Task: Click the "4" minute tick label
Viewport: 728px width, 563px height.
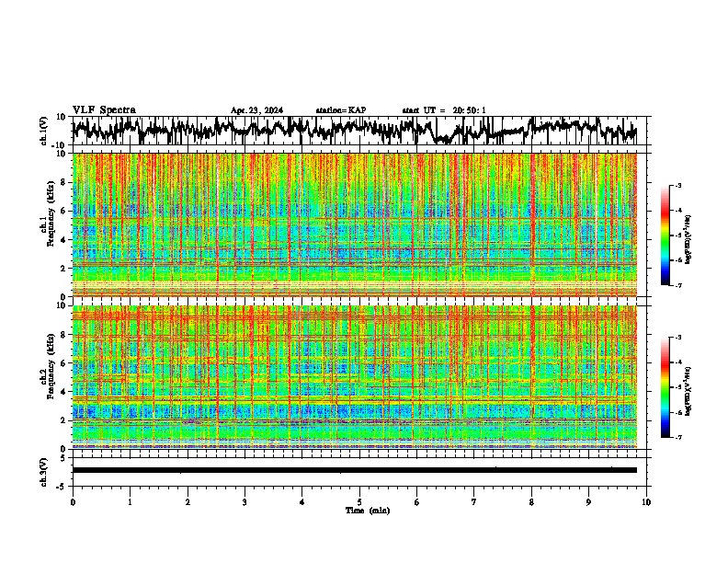Action: [x=302, y=502]
